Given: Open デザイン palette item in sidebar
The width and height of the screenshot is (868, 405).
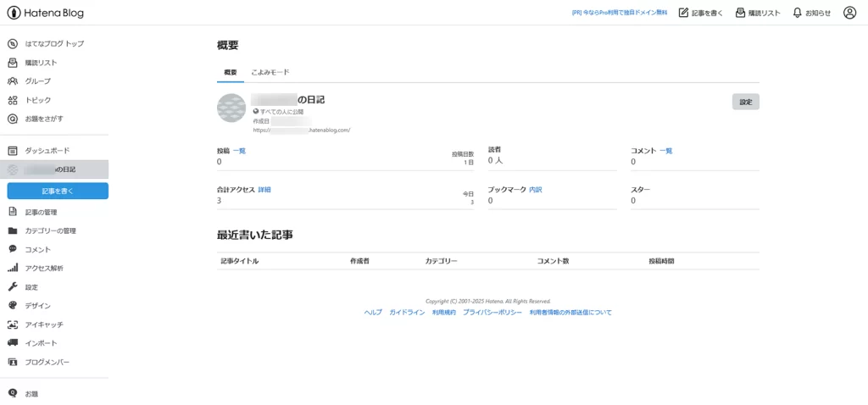Looking at the screenshot, I should point(37,306).
